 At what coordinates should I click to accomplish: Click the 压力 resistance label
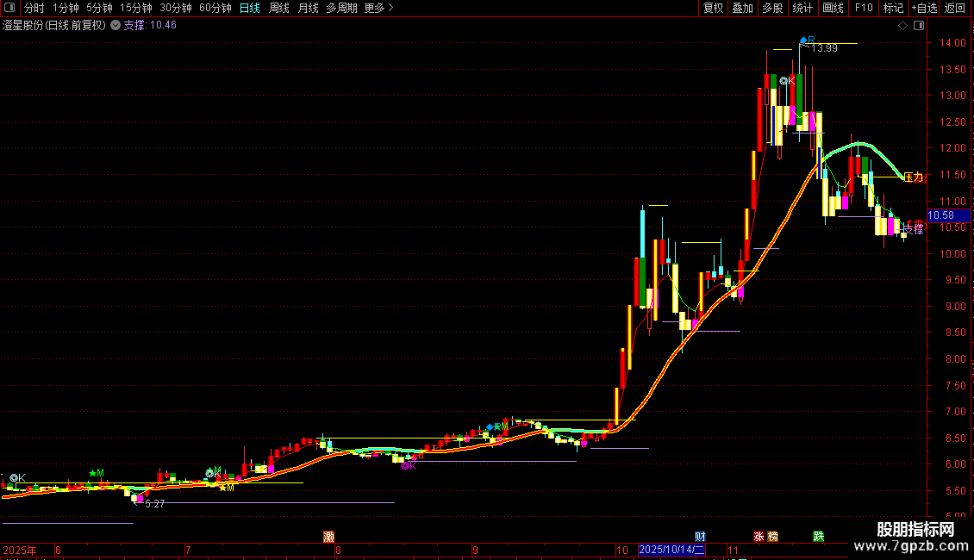click(x=913, y=177)
